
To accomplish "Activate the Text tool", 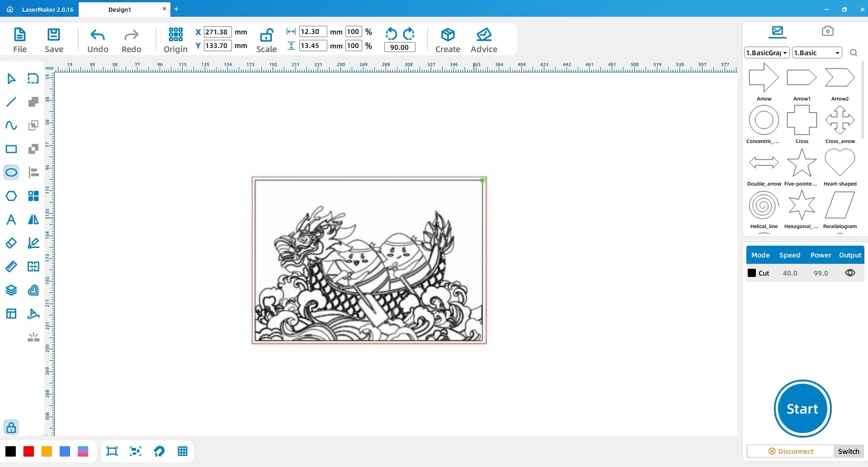I will click(11, 219).
